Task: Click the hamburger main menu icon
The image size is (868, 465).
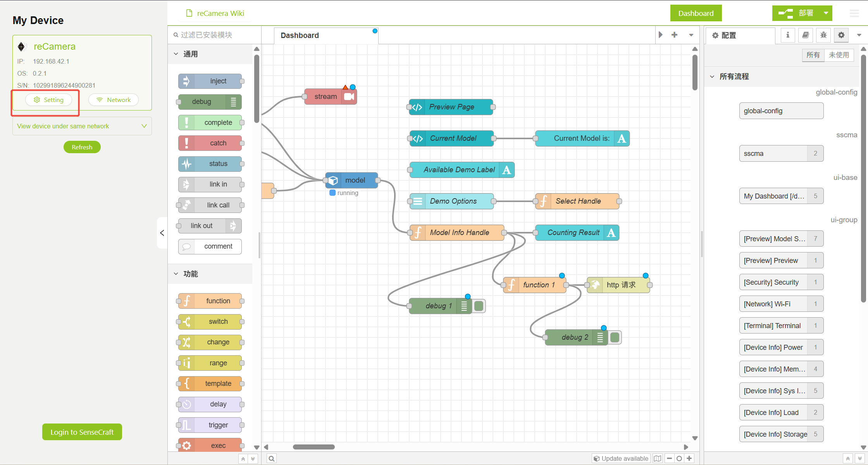Action: pos(854,13)
